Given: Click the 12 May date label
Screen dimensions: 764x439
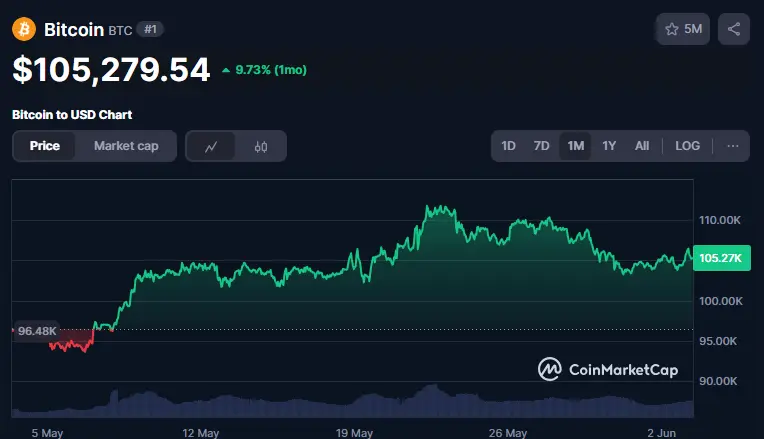Looking at the screenshot, I should click(x=201, y=433).
